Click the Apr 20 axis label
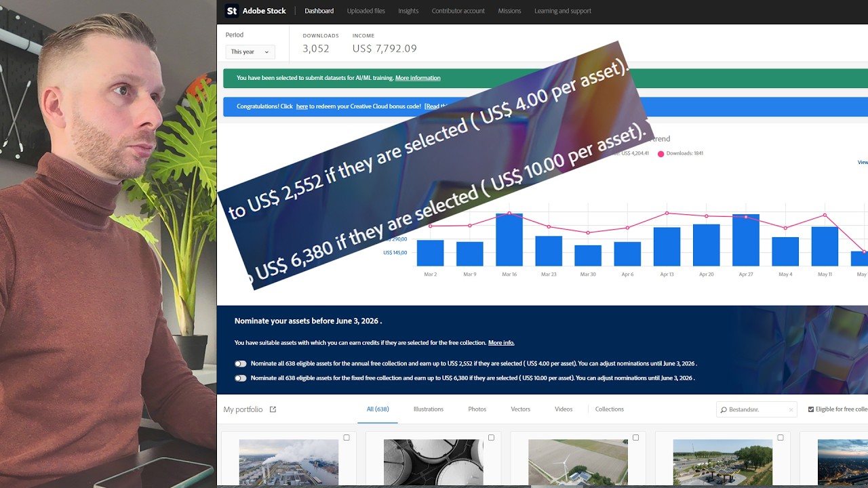This screenshot has height=488, width=868. 707,274
